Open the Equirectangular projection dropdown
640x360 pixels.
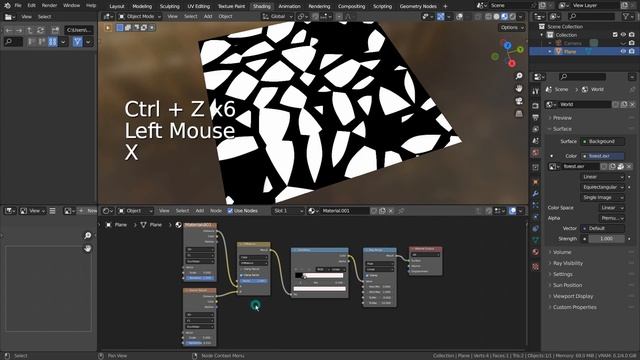pos(602,187)
